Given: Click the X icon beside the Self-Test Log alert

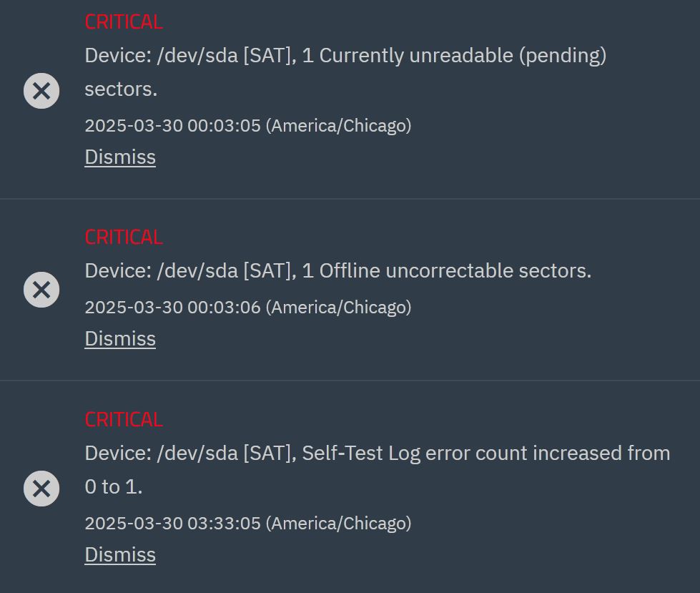Looking at the screenshot, I should (x=41, y=489).
